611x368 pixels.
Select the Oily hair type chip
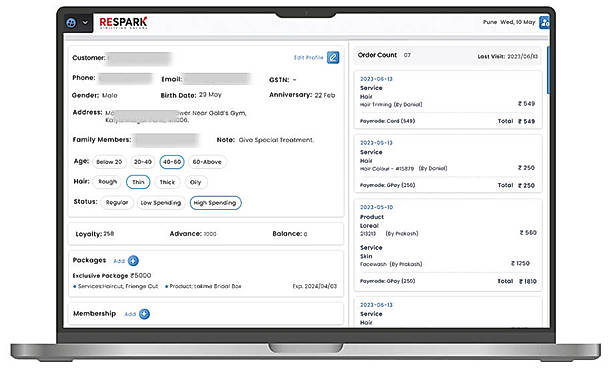[x=195, y=182]
